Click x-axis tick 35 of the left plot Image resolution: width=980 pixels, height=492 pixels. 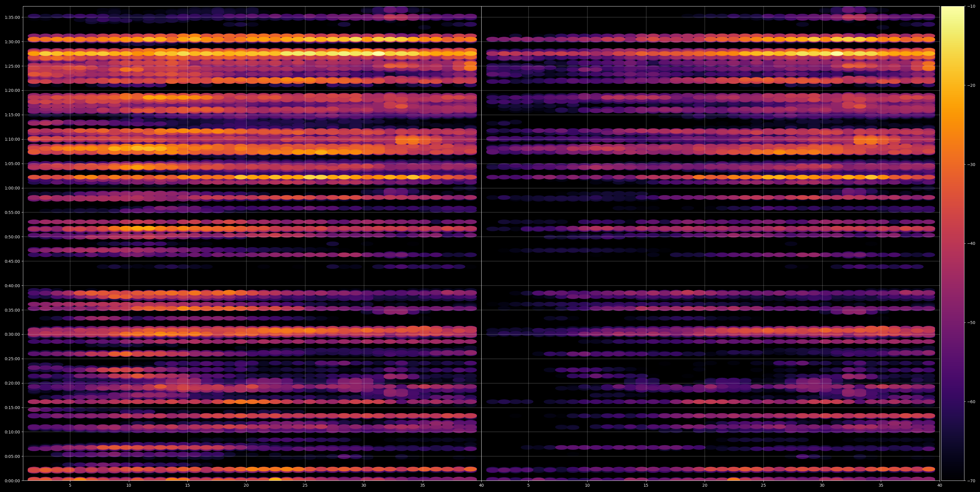pos(423,486)
